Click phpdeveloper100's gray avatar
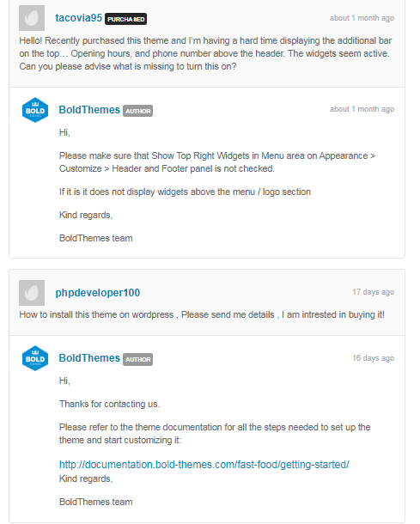 click(x=32, y=293)
